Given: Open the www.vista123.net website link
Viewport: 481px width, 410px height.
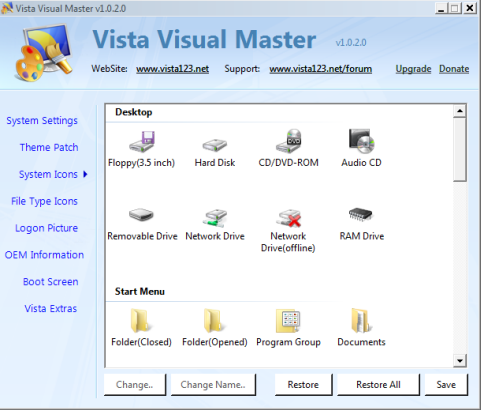Looking at the screenshot, I should [x=173, y=69].
